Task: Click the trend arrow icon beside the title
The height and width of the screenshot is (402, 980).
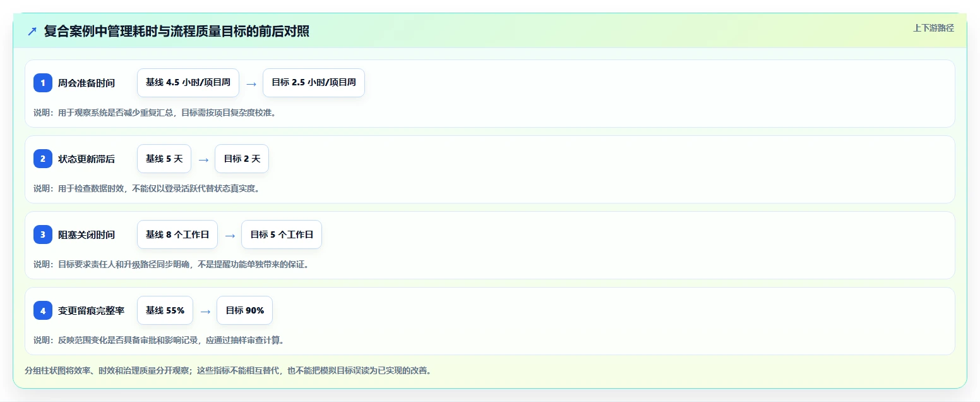Action: tap(32, 32)
